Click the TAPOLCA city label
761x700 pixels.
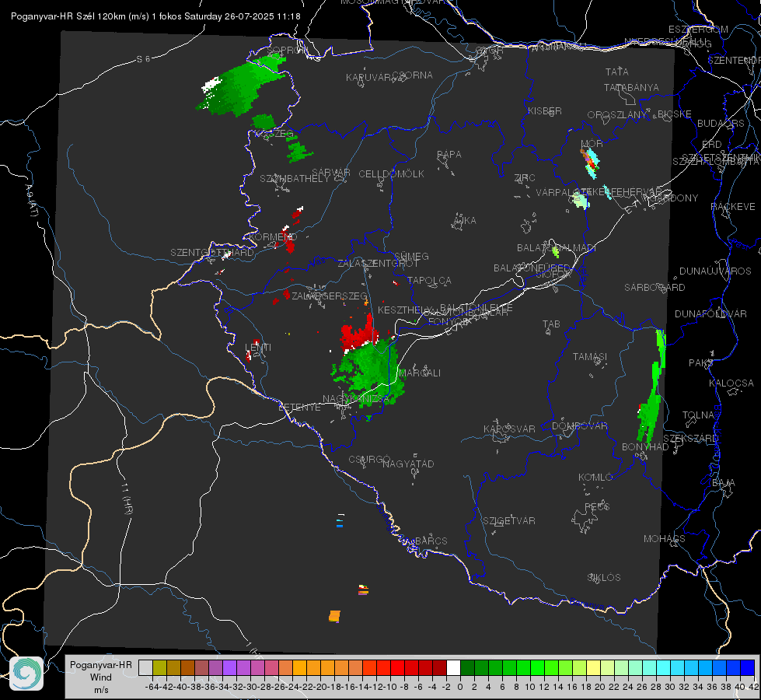[429, 280]
